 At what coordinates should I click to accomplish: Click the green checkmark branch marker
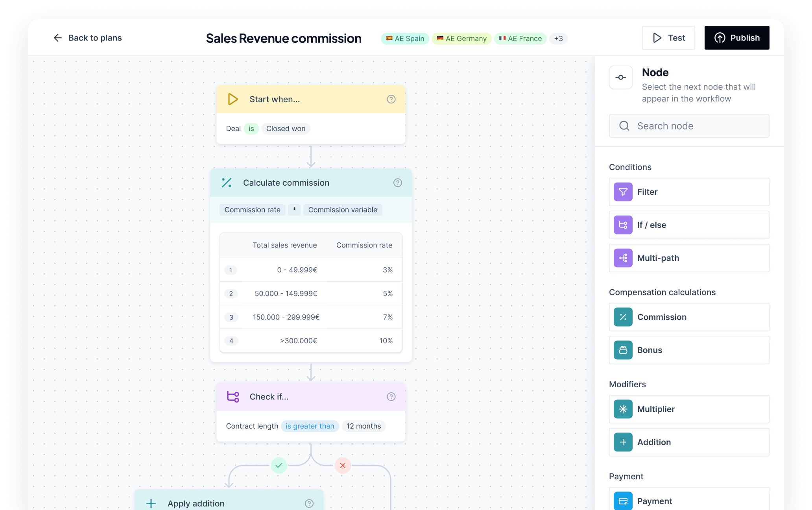point(279,466)
